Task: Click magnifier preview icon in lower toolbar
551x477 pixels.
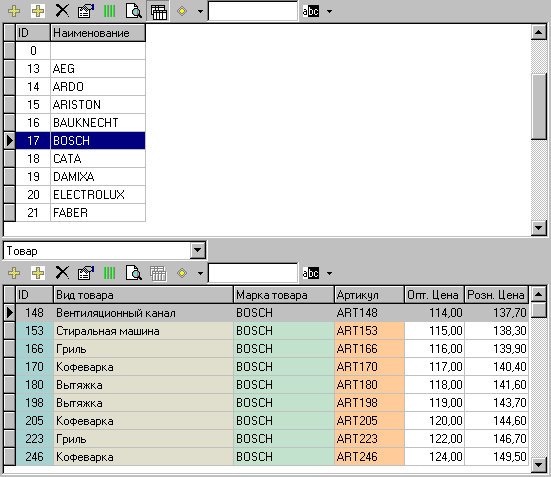Action: click(x=134, y=273)
